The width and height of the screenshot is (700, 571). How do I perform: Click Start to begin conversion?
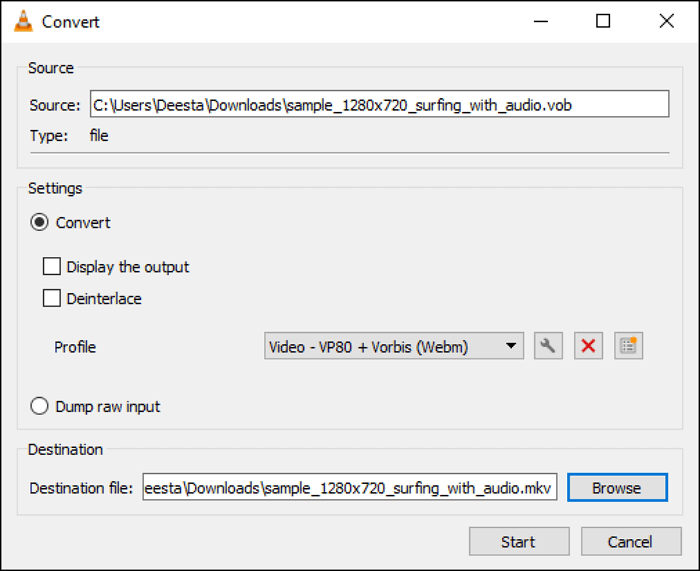518,542
